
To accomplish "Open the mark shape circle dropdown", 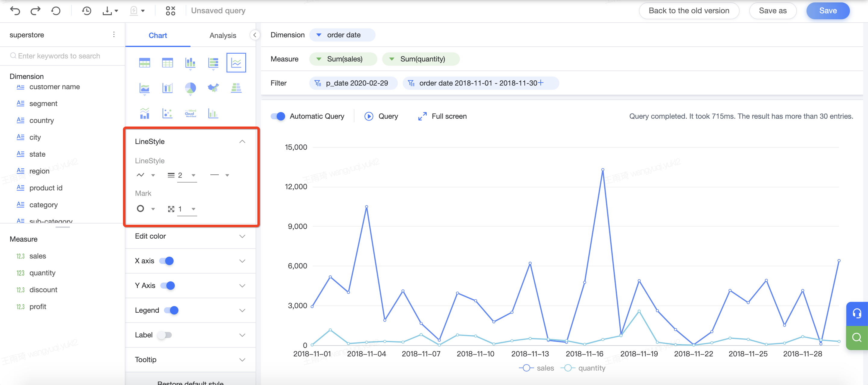I will point(146,209).
